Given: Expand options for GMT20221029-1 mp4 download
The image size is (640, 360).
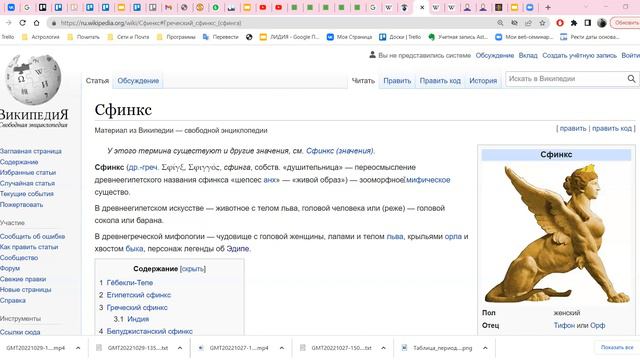Looking at the screenshot, I should (78, 348).
